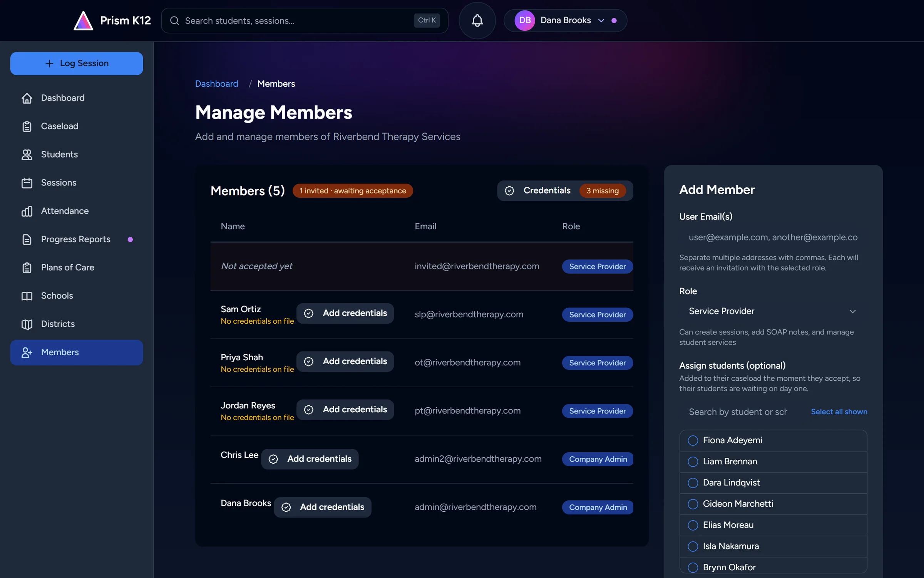Screen dimensions: 924x578
Task: Add credentials for Chris Lee
Action: click(x=310, y=459)
